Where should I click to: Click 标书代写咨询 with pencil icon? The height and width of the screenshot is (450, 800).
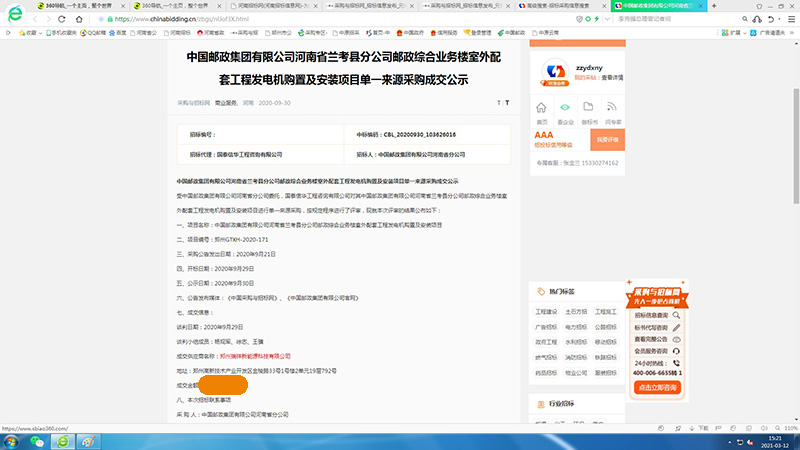pos(657,328)
